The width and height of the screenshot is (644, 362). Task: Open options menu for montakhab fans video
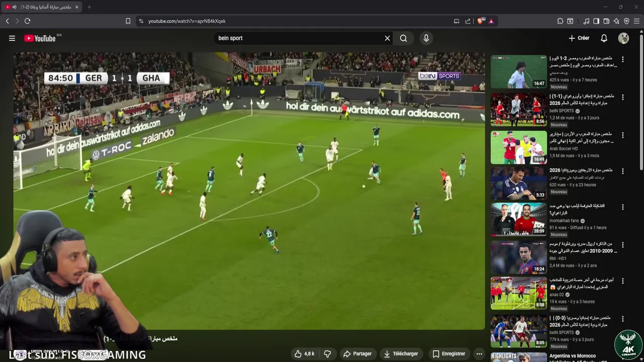(x=623, y=207)
